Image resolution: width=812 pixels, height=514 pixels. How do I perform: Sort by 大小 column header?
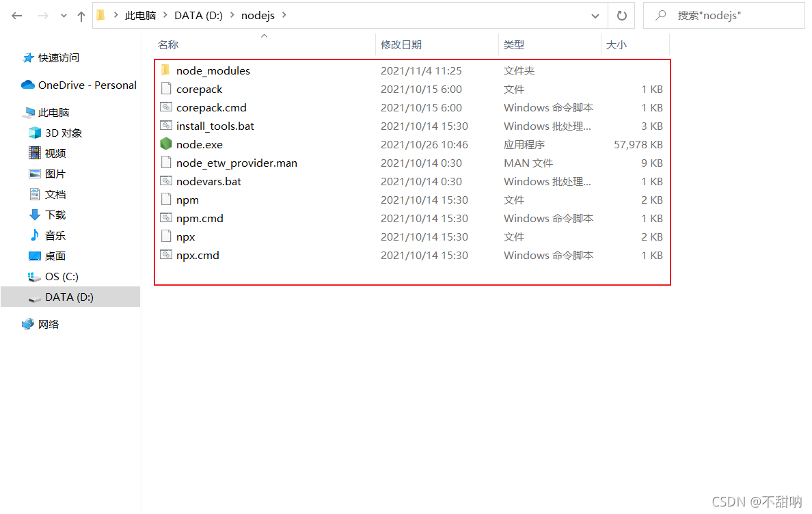point(617,45)
